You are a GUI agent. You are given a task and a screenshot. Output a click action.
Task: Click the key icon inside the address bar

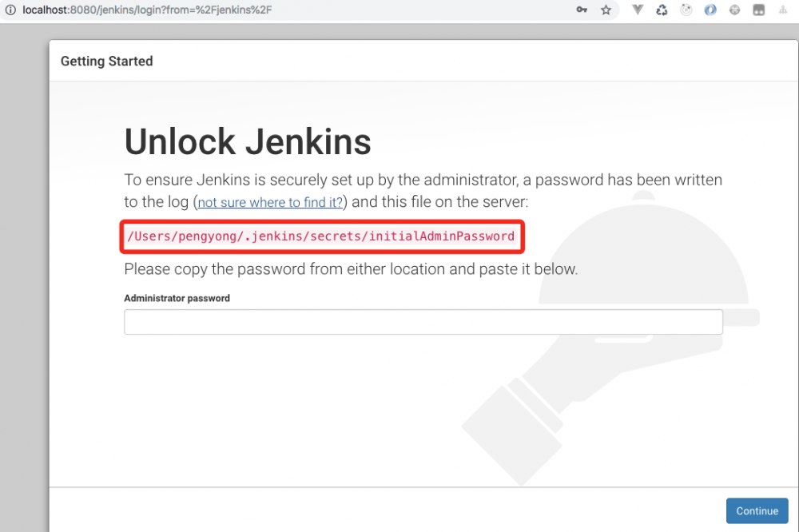[x=581, y=10]
